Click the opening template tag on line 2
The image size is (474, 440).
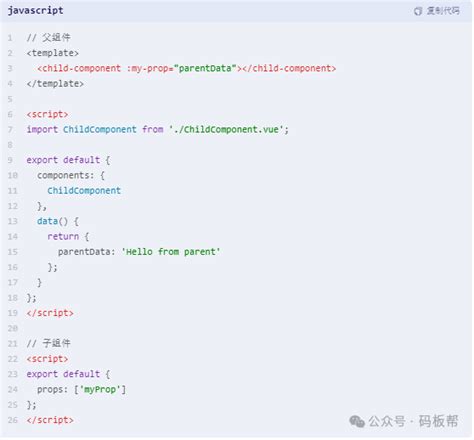tap(53, 53)
